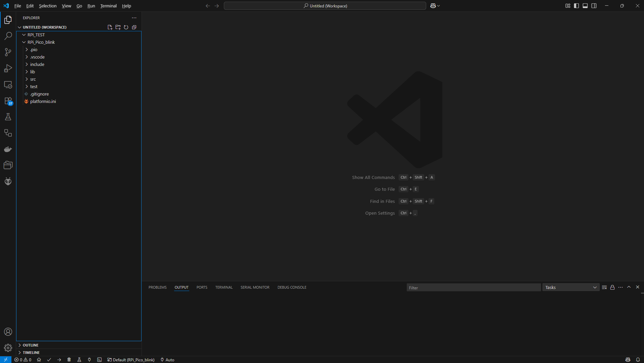Open notifications bell in status bar
The image size is (644, 363).
pos(638,360)
